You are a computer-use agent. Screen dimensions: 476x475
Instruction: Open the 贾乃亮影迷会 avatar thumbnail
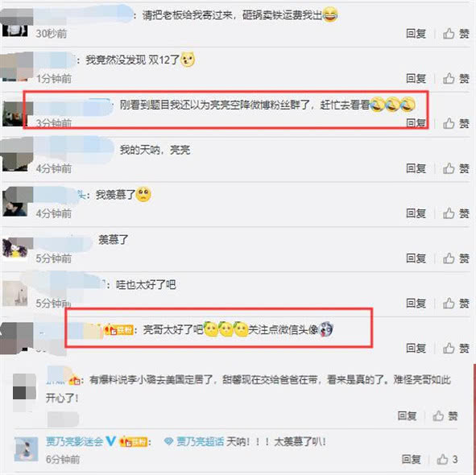click(27, 449)
